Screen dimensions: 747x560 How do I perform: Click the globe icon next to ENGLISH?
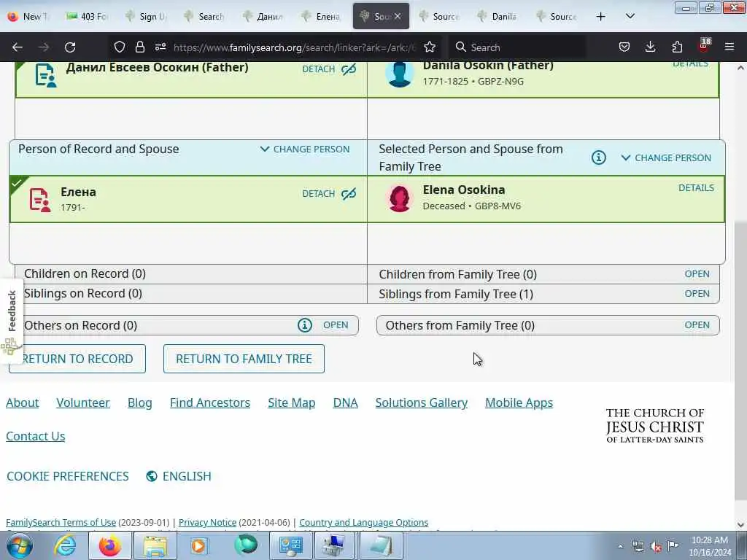[152, 476]
